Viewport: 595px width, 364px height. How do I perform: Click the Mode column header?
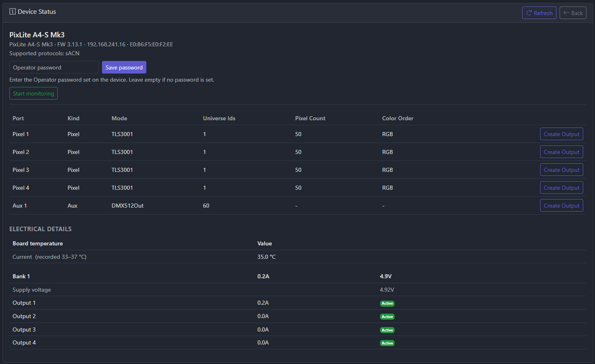click(119, 118)
